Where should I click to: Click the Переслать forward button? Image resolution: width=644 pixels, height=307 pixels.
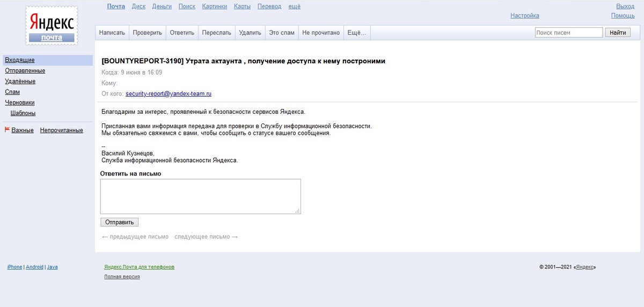click(217, 32)
